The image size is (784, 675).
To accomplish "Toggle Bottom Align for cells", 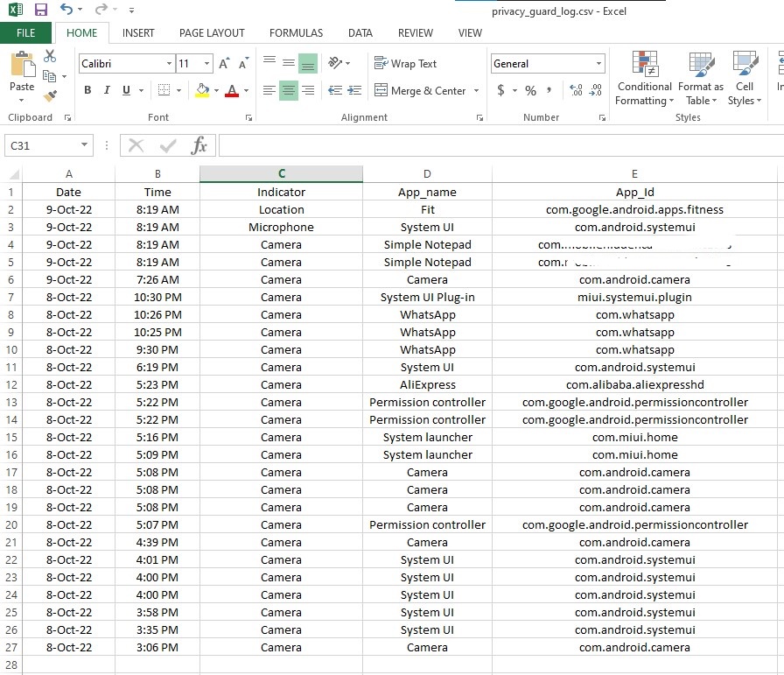I will coord(308,64).
